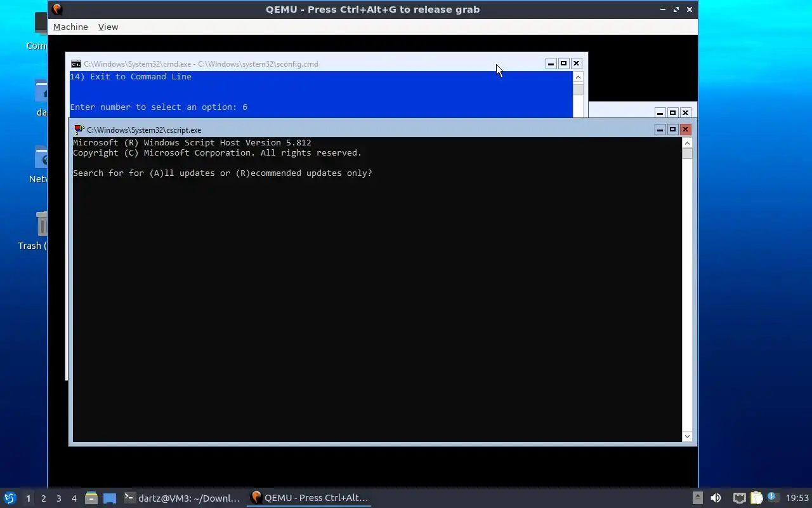Viewport: 812px width, 508px height.
Task: Click scroll-up arrow in cscript window
Action: click(687, 143)
